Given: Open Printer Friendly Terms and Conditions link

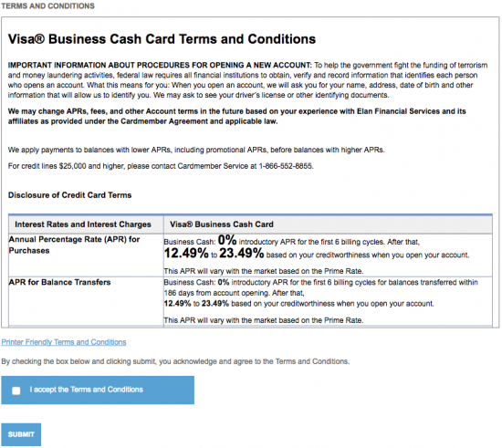Looking at the screenshot, I should [x=64, y=342].
